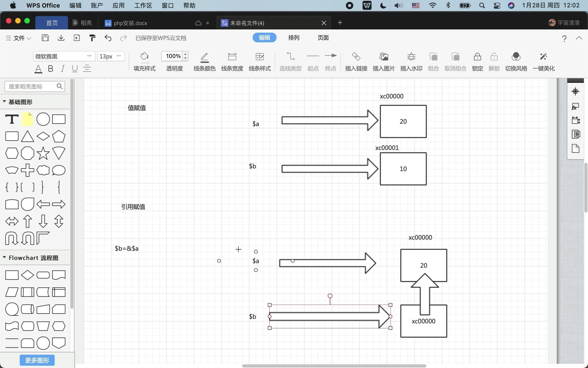Select the right arrow shape

point(59,204)
